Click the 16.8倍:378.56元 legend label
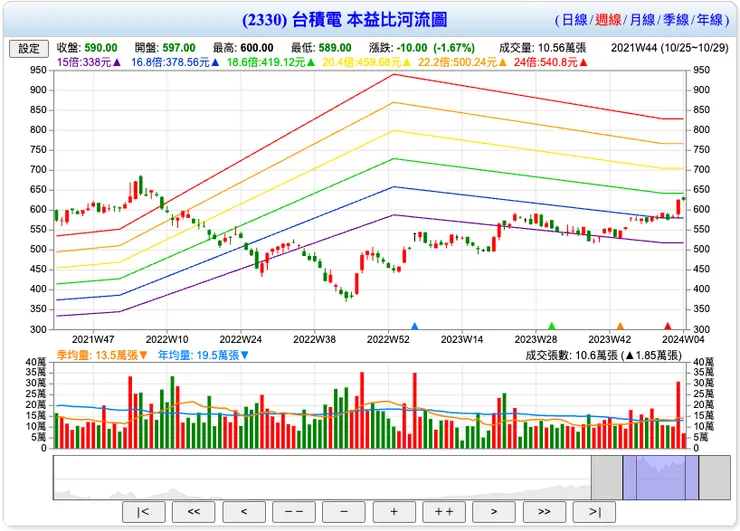The image size is (740, 531). coord(170,63)
